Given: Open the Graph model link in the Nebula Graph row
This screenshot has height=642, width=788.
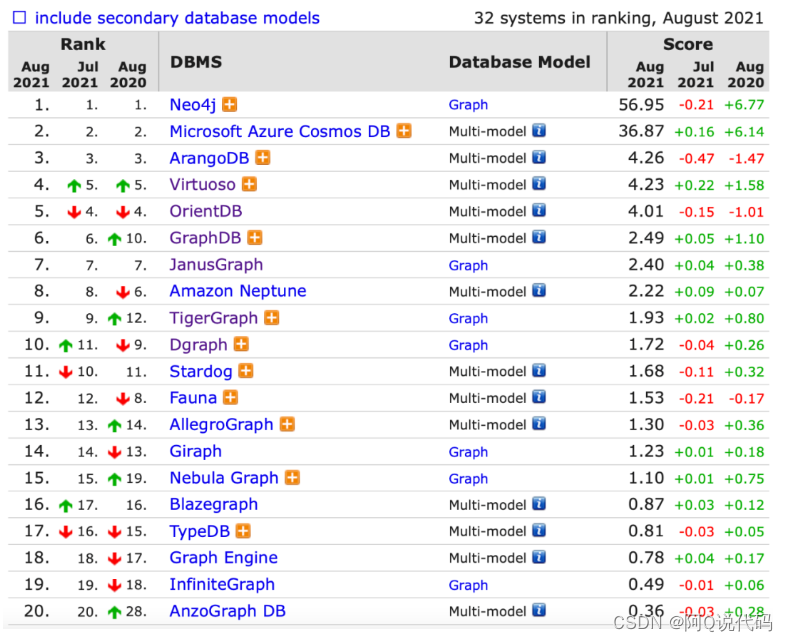Looking at the screenshot, I should [x=468, y=479].
